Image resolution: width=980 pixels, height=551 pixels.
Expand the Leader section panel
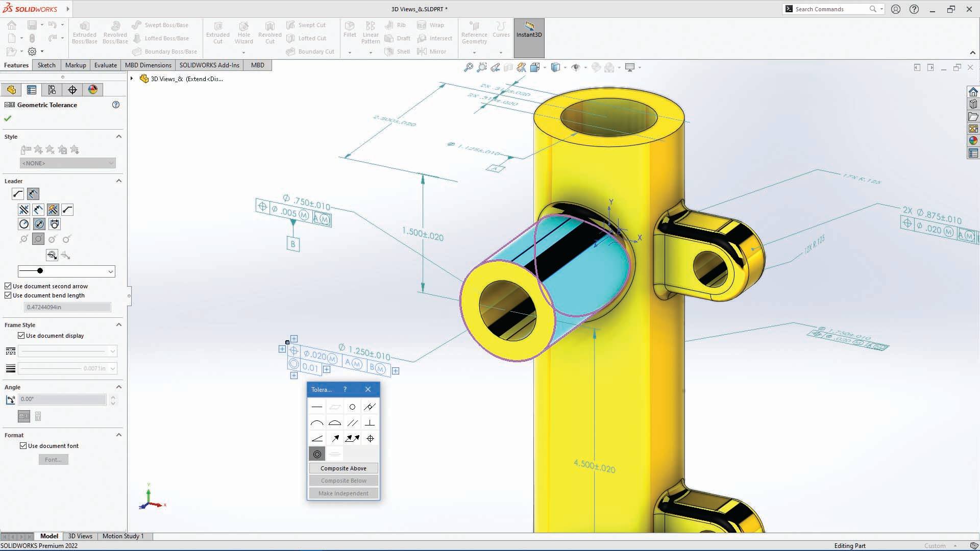click(119, 180)
